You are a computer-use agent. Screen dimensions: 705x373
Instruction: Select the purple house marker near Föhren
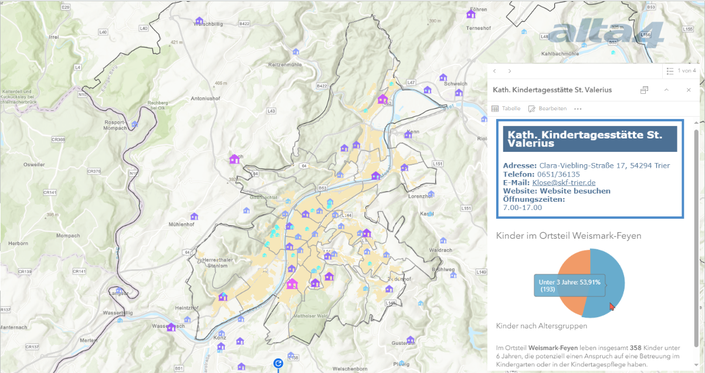pos(471,14)
